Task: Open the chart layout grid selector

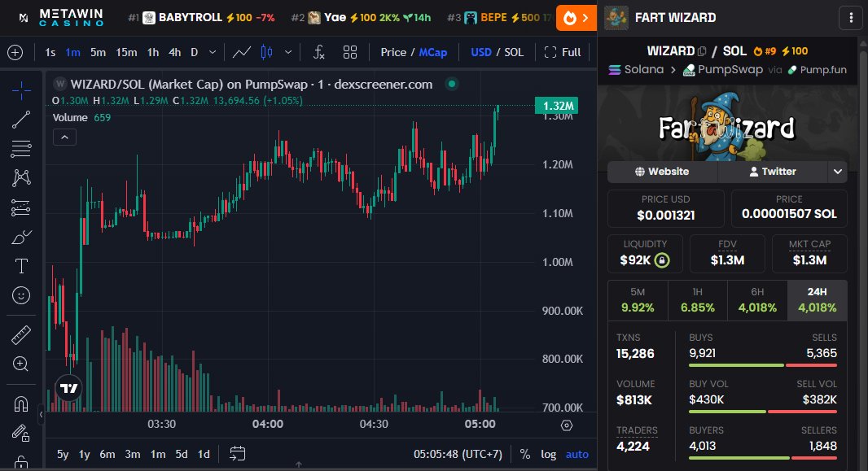Action: 350,53
